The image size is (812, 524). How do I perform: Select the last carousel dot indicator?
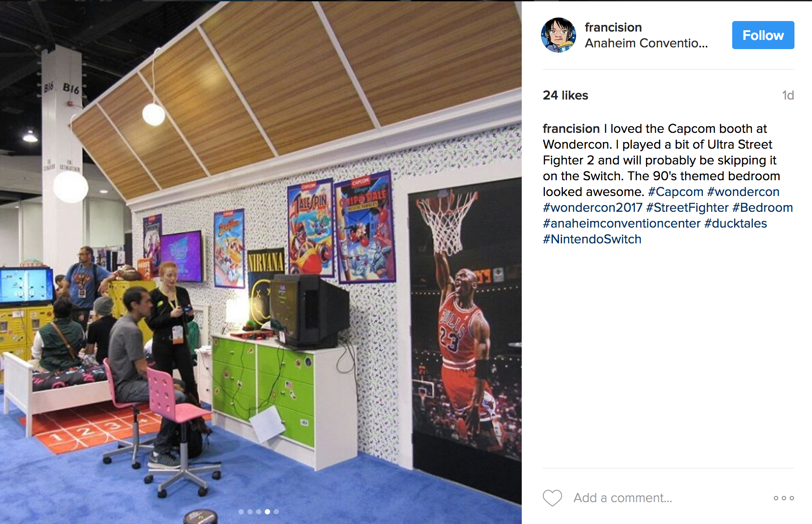click(x=276, y=512)
